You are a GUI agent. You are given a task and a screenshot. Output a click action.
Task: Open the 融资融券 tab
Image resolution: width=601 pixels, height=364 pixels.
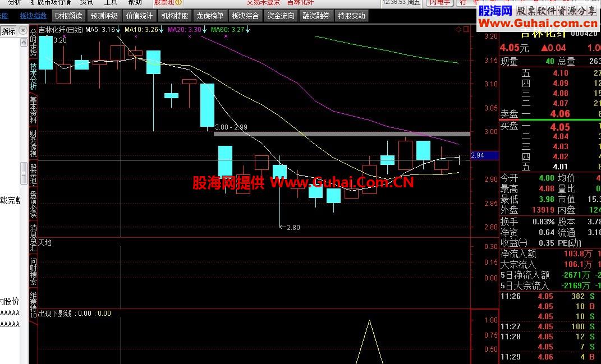click(x=316, y=16)
